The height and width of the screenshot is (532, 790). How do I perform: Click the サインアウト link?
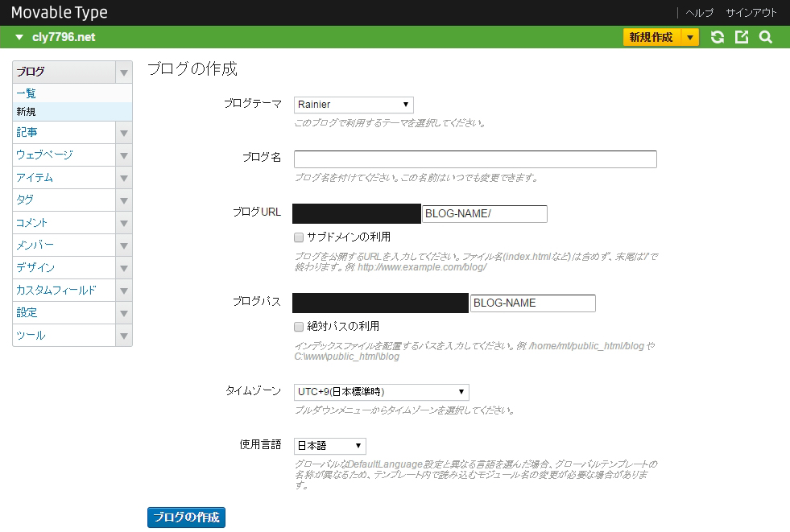[750, 13]
